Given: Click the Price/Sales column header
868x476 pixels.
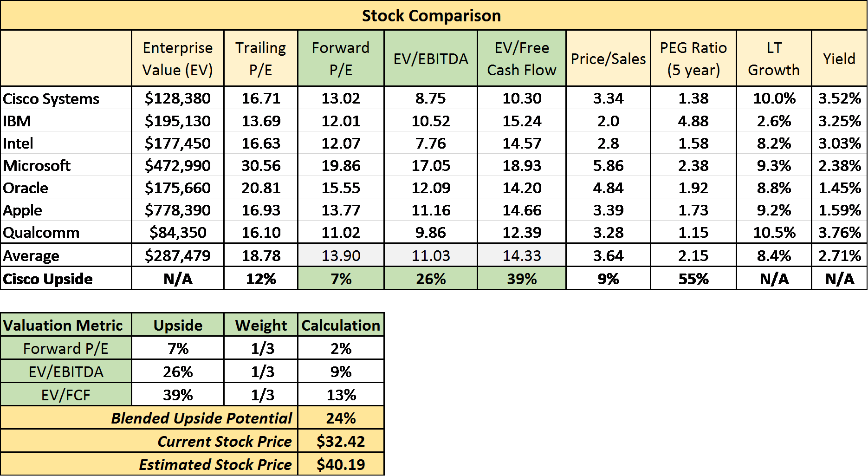Looking at the screenshot, I should (608, 59).
